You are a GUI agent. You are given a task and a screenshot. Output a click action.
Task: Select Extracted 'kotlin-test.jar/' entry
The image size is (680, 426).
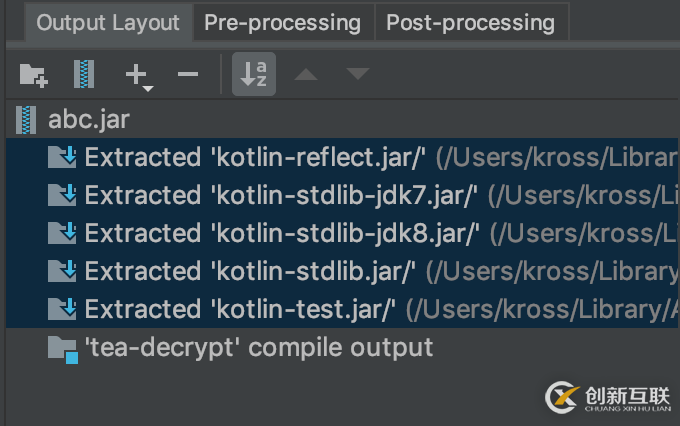[241, 309]
